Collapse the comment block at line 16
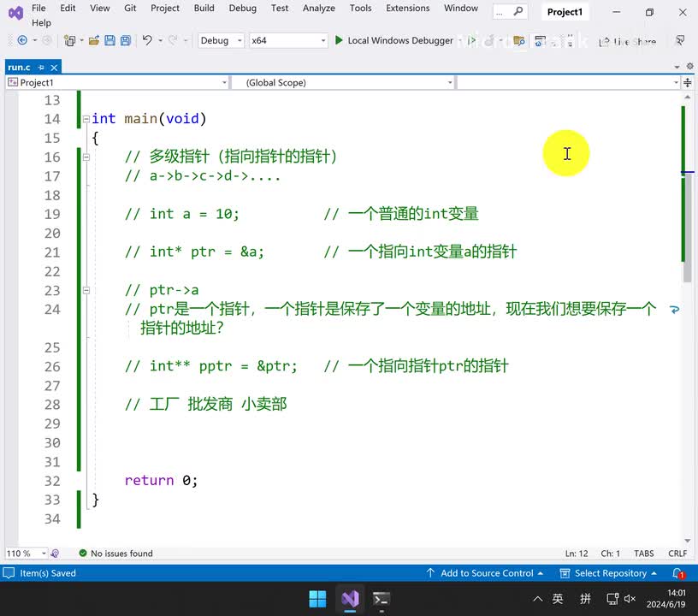The image size is (698, 616). pyautogui.click(x=86, y=157)
